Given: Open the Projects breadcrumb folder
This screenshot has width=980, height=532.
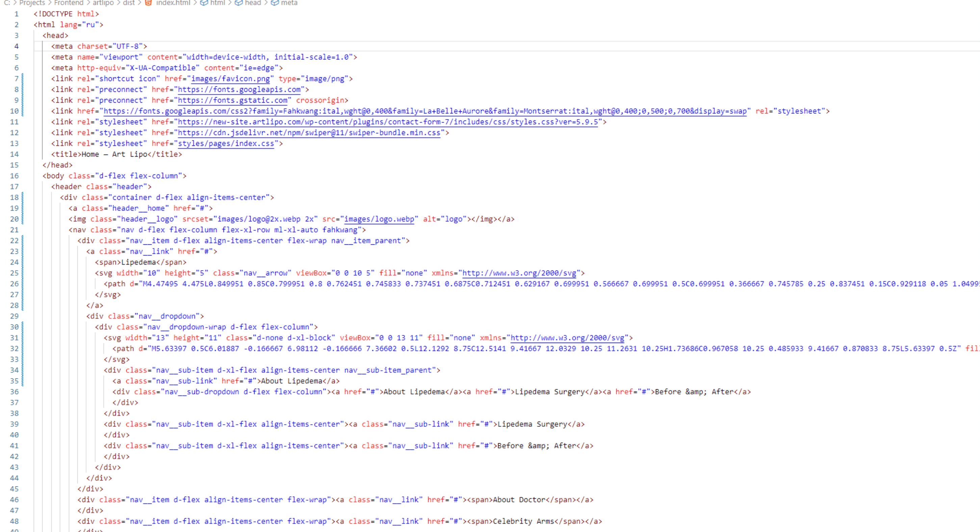Looking at the screenshot, I should click(x=32, y=3).
